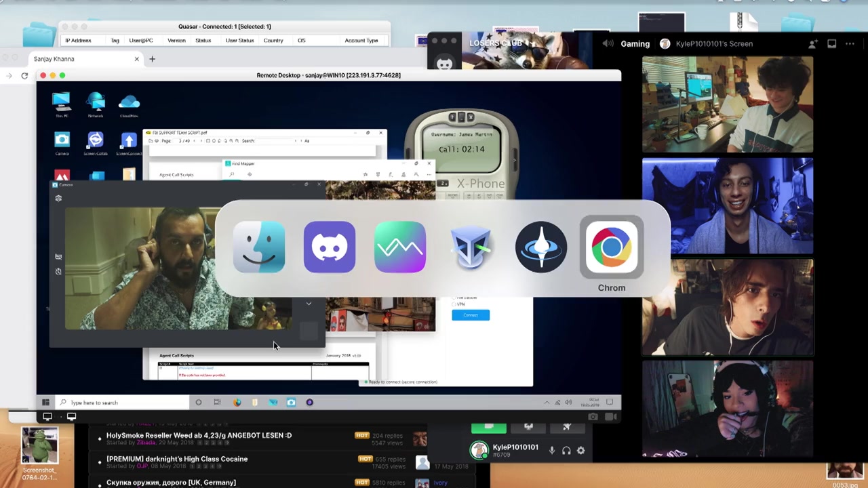Select the green-purple zigzag app in switcher
This screenshot has height=488, width=868.
point(400,247)
